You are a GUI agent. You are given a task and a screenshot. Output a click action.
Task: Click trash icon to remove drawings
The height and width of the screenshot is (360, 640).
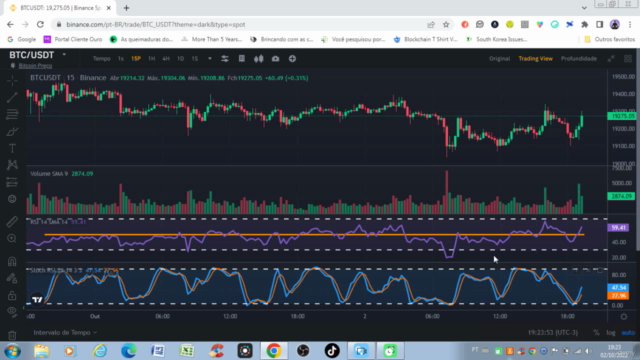pos(12,335)
